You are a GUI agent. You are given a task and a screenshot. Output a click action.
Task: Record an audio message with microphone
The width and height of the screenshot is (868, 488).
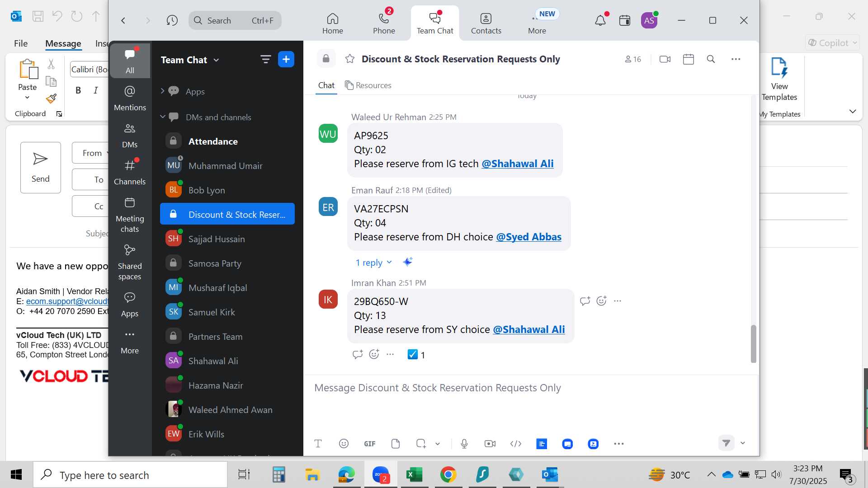(x=464, y=444)
